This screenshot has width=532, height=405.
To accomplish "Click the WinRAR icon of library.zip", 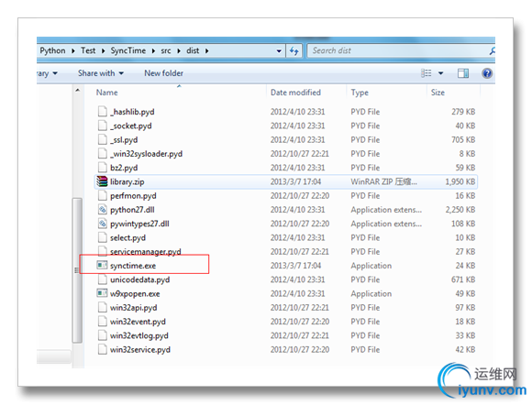I will tap(102, 181).
